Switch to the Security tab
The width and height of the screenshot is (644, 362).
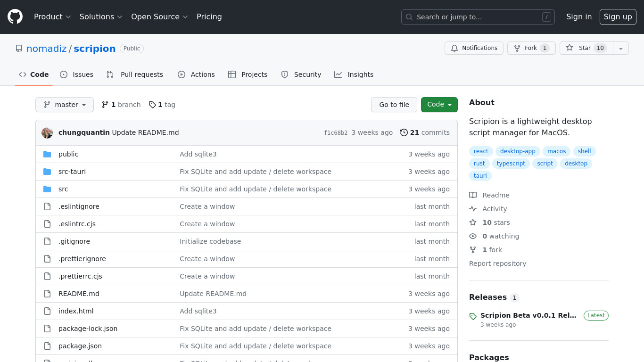tap(301, 74)
